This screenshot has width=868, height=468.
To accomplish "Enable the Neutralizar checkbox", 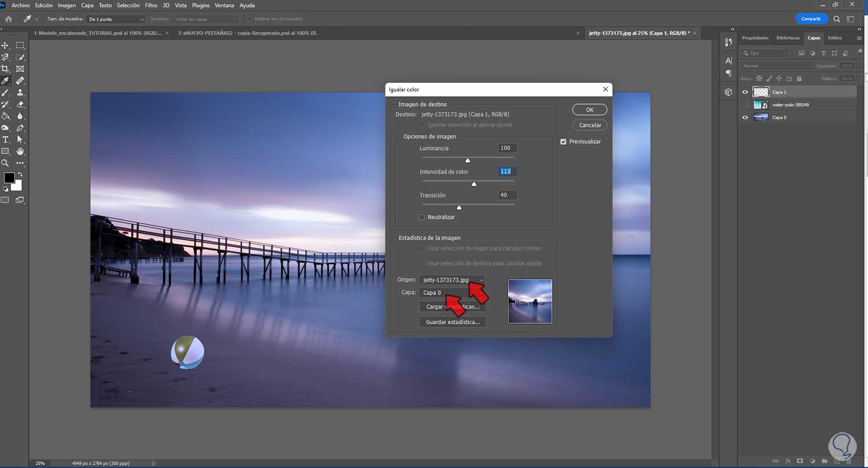I will (422, 217).
